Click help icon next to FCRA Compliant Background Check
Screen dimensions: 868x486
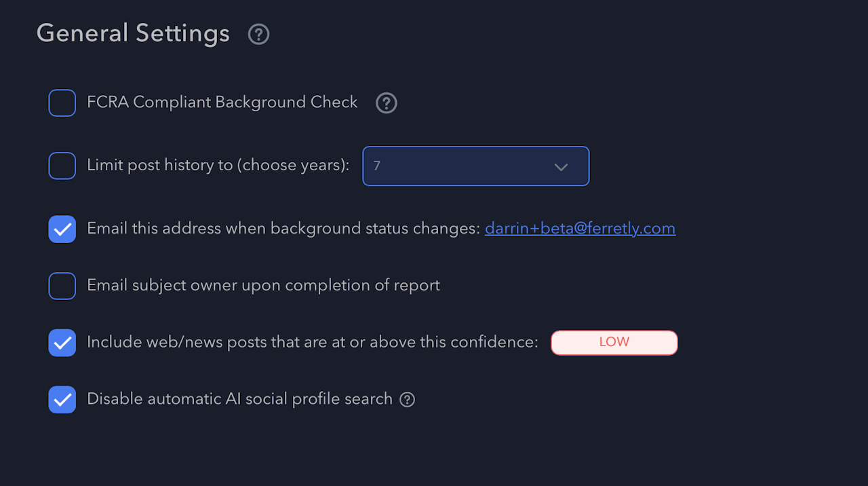(387, 103)
